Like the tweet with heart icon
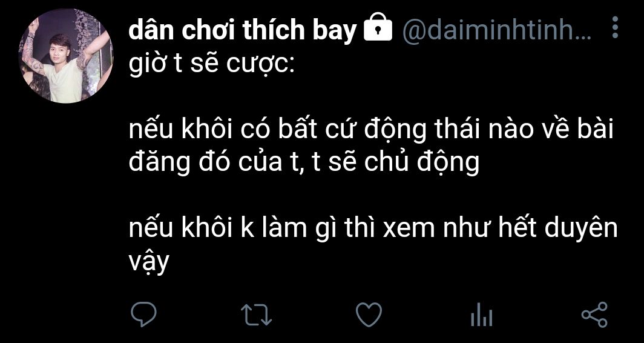The height and width of the screenshot is (343, 644). click(x=369, y=315)
